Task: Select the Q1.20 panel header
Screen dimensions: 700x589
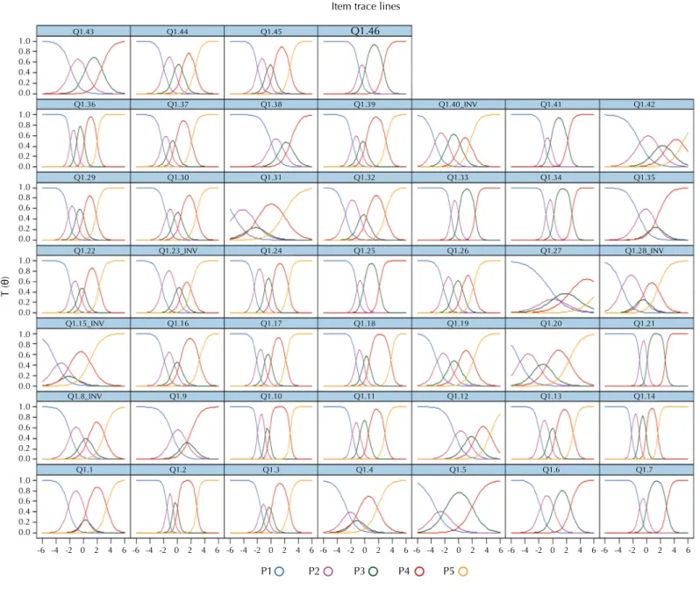Action: coord(553,323)
